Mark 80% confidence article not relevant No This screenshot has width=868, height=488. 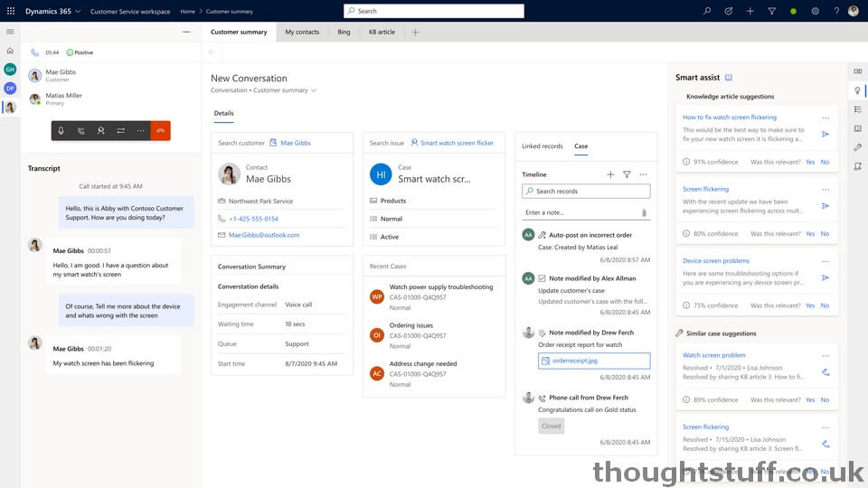[x=825, y=233]
